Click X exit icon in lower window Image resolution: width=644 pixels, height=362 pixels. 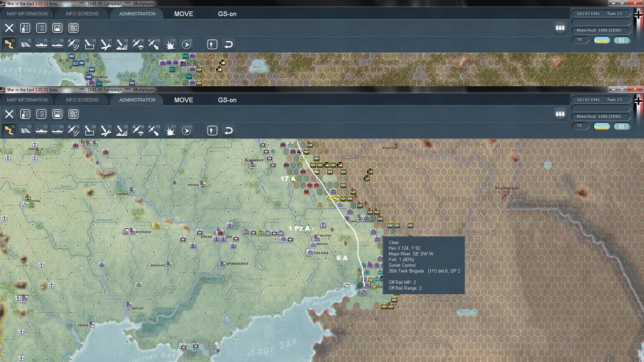[9, 114]
